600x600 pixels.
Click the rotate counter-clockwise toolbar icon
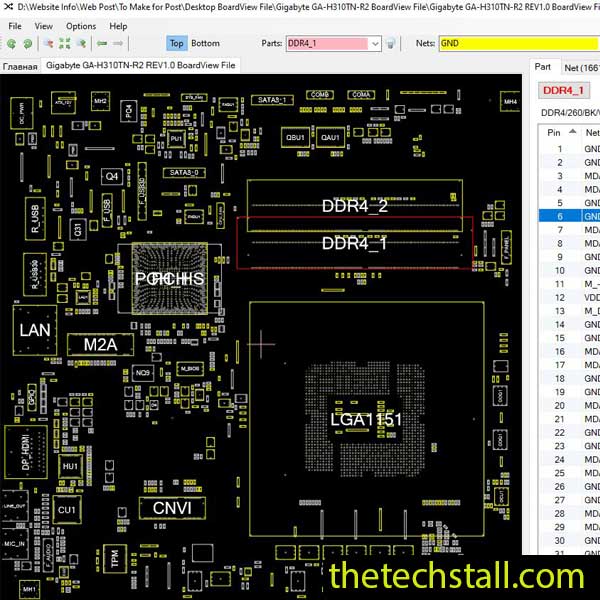11,44
